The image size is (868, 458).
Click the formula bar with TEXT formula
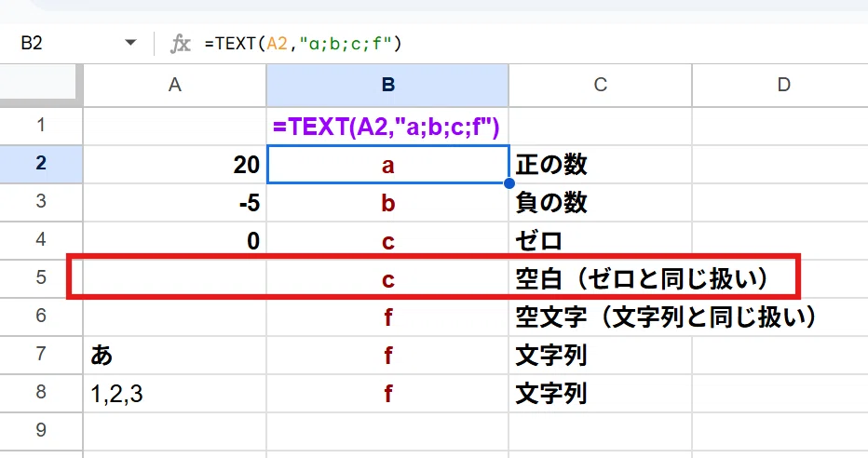click(532, 43)
